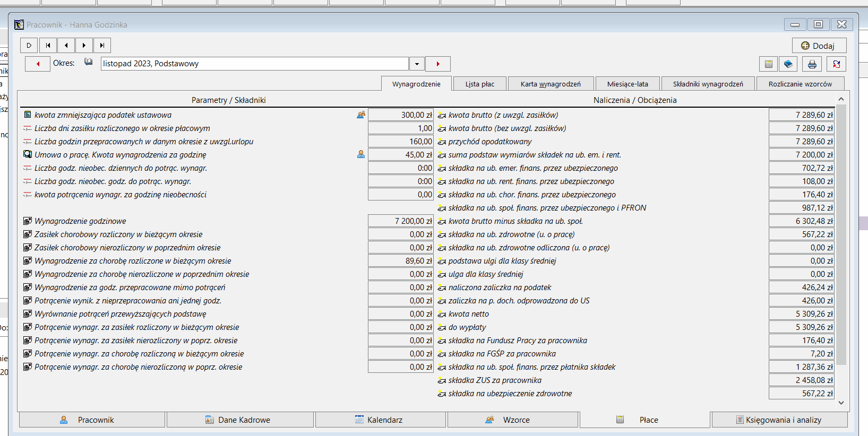Click the blue book toolbar icon
868x436 pixels.
pos(788,64)
